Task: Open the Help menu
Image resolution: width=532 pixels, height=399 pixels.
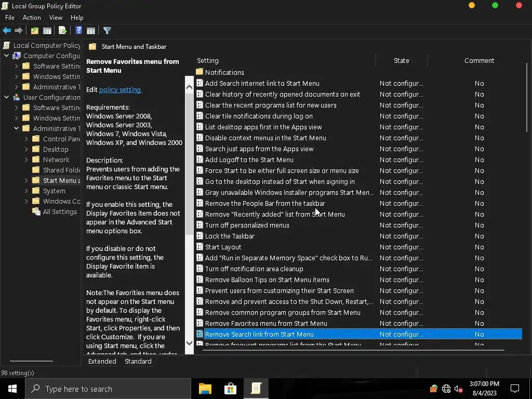Action: pos(77,18)
